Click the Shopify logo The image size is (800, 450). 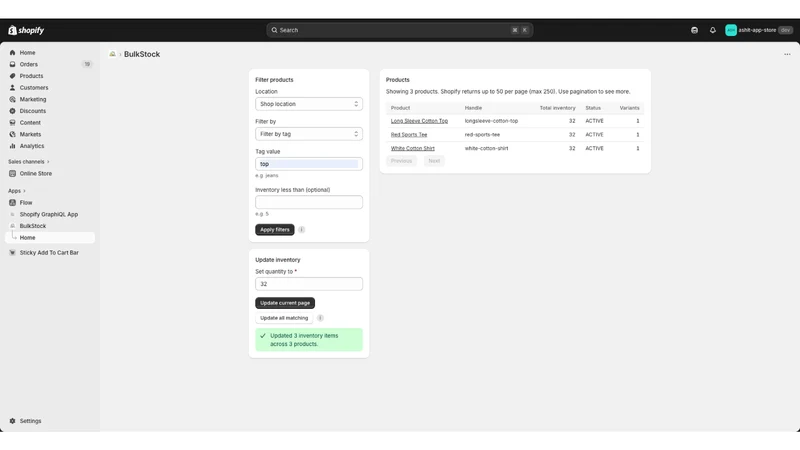[x=26, y=30]
